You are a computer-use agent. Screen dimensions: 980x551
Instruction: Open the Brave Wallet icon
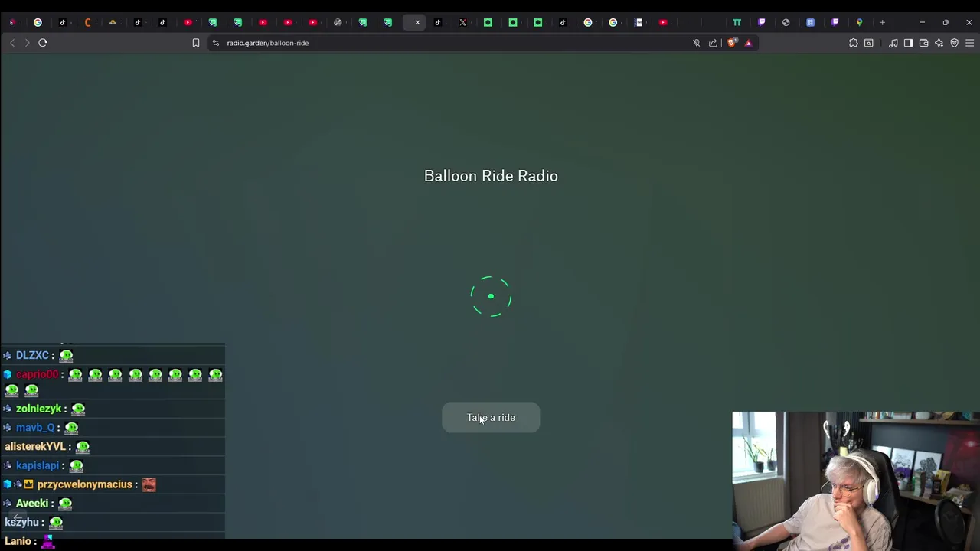pyautogui.click(x=924, y=43)
